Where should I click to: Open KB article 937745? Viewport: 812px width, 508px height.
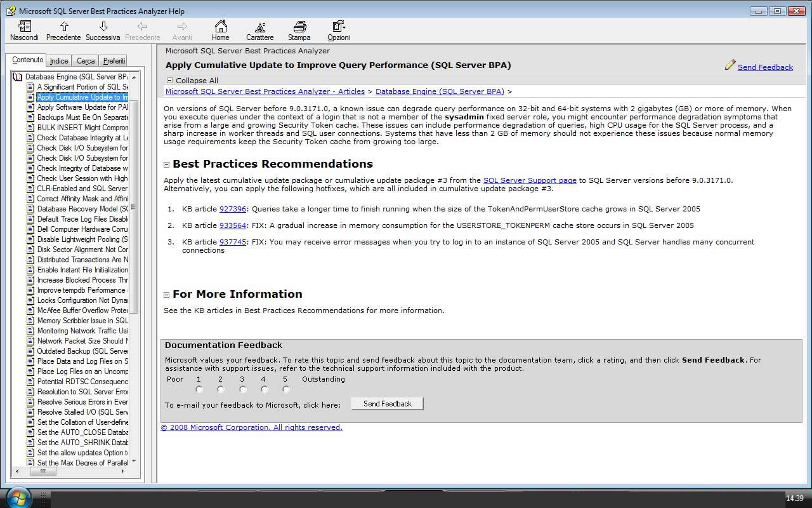[233, 242]
